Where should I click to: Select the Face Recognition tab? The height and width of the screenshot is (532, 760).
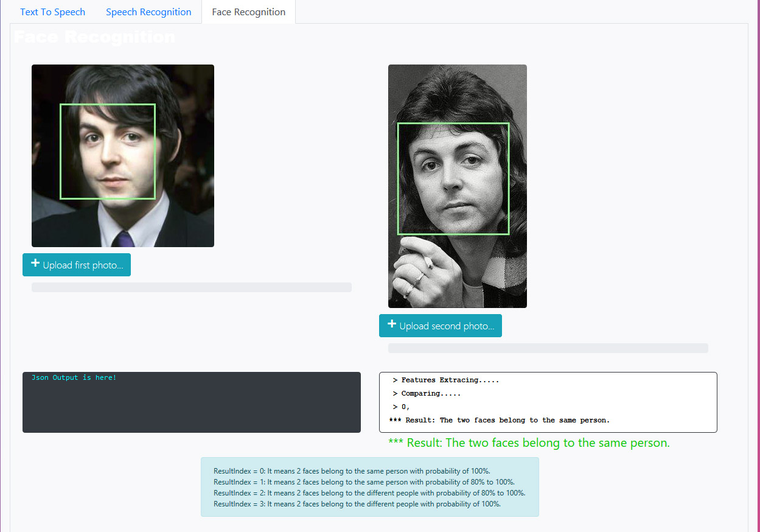tap(248, 12)
